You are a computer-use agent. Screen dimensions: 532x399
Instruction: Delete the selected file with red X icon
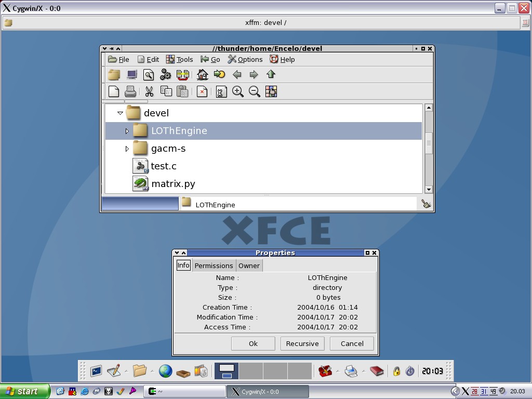tap(202, 91)
